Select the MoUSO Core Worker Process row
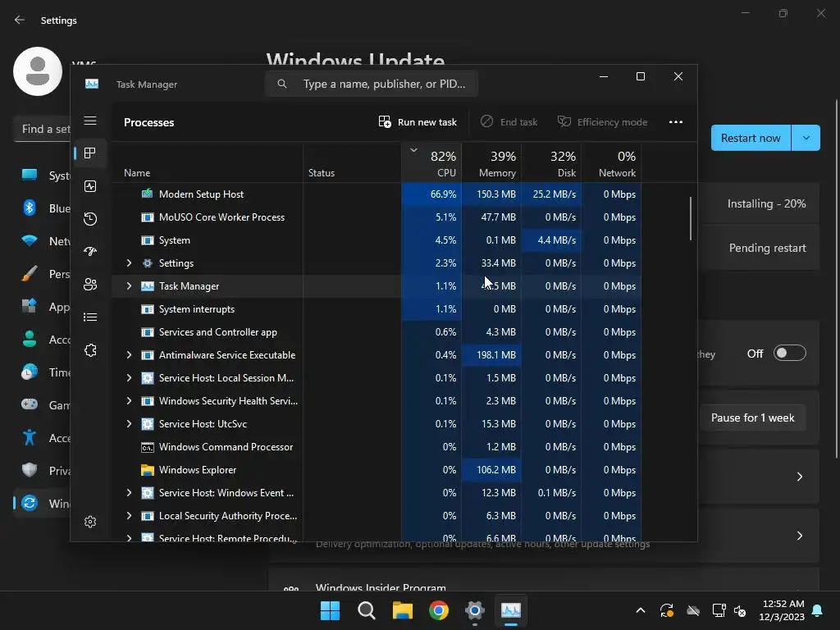840x630 pixels. coord(377,217)
